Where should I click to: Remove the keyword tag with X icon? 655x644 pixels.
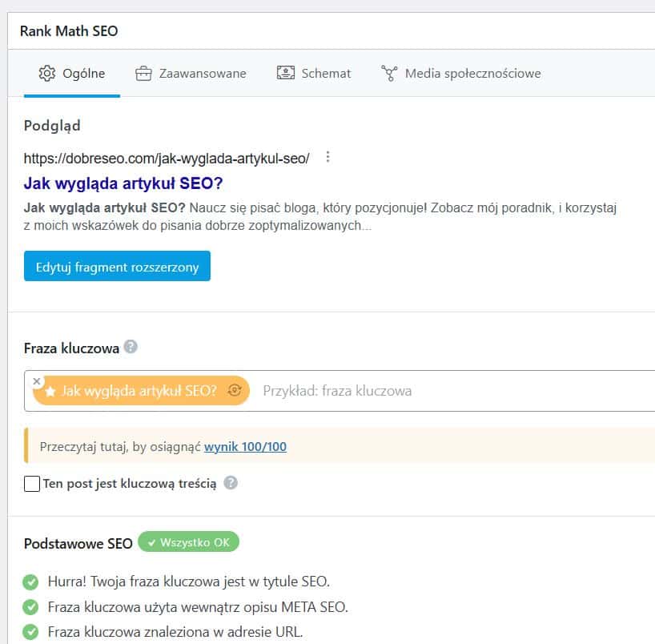pos(37,382)
